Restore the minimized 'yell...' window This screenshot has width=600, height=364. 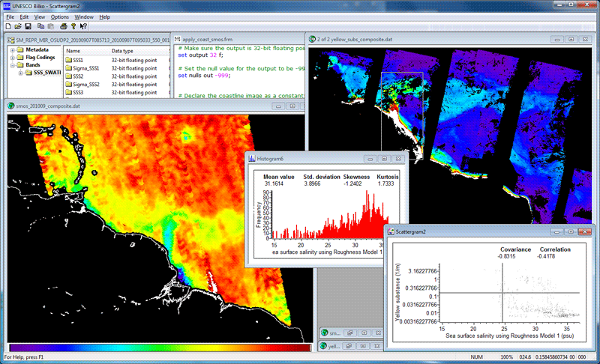click(x=349, y=346)
